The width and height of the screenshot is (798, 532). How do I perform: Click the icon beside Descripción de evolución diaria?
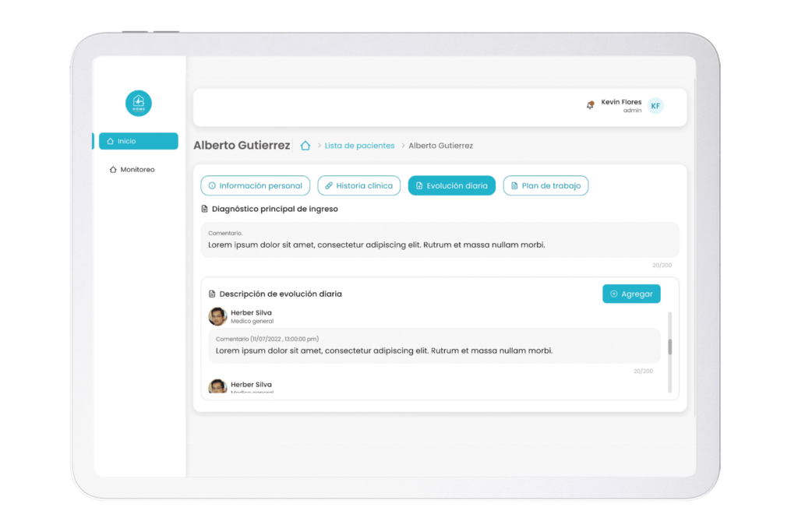[212, 294]
